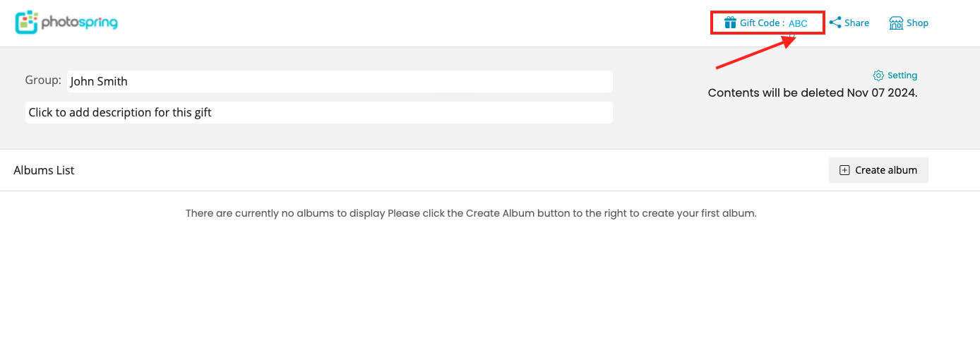
Task: Open the Setting link text
Action: point(902,76)
